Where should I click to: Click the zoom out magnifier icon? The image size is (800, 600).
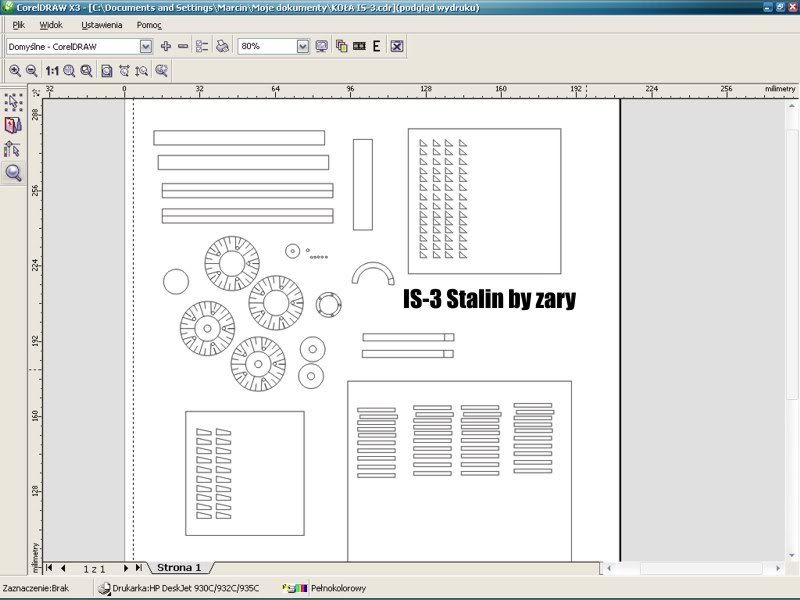pyautogui.click(x=32, y=70)
